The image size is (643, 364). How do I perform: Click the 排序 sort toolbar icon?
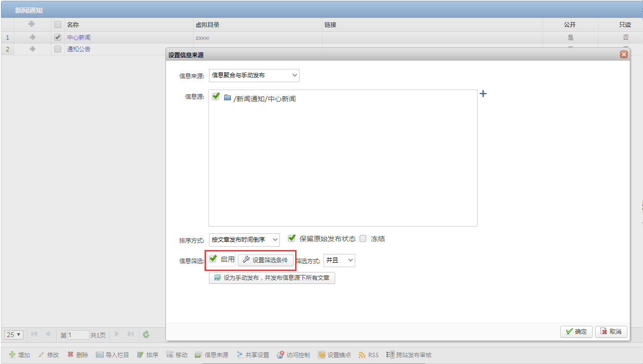(x=140, y=355)
